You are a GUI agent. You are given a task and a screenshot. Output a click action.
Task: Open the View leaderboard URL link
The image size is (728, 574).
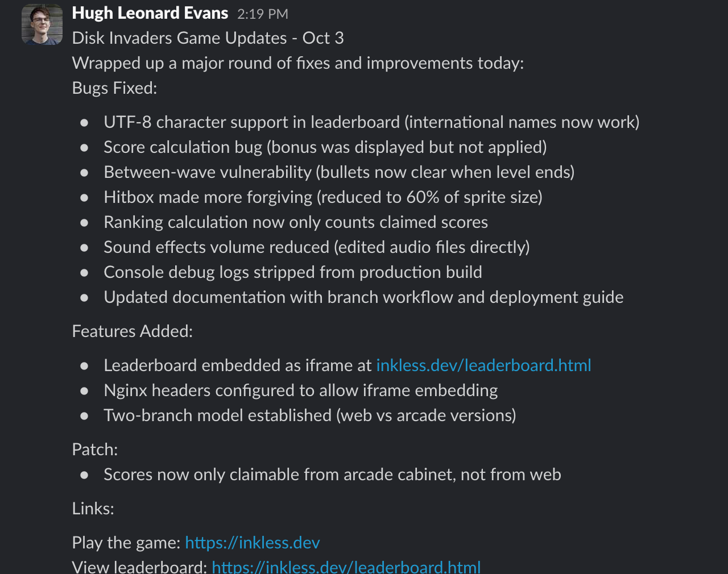[346, 567]
